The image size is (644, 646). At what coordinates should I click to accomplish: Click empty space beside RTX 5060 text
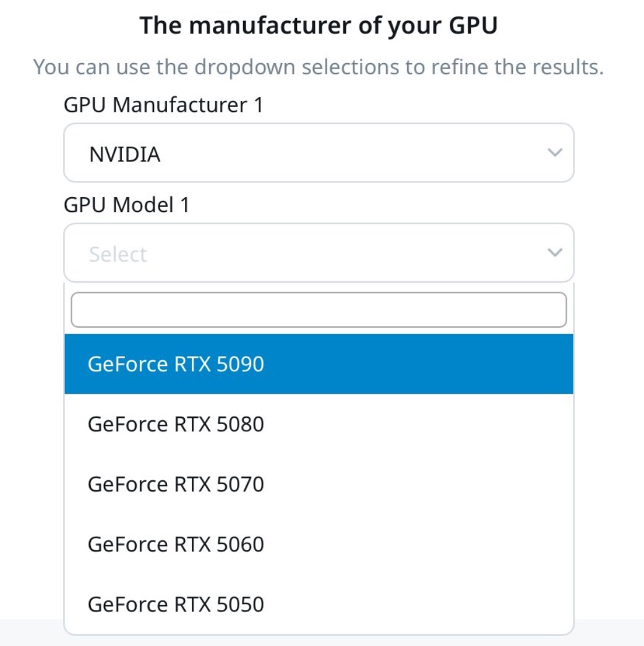point(418,544)
